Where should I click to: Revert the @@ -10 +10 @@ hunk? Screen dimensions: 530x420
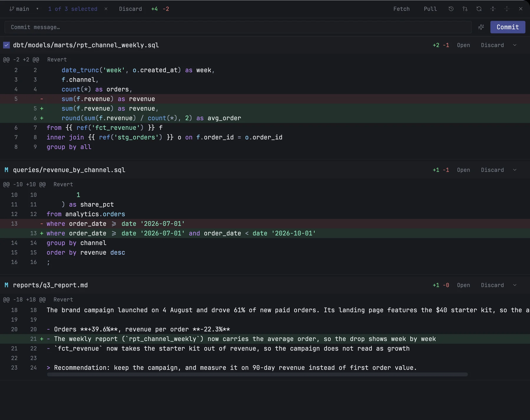(63, 184)
